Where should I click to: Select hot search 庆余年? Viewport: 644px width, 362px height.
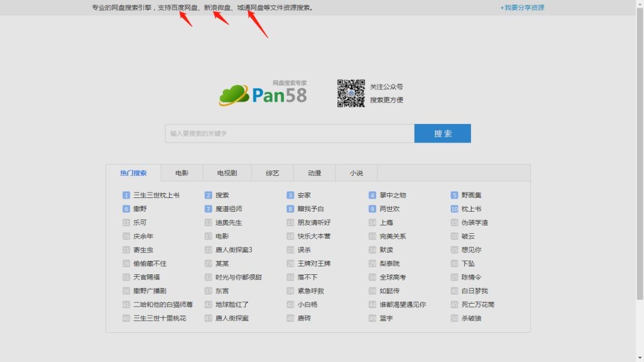point(143,236)
